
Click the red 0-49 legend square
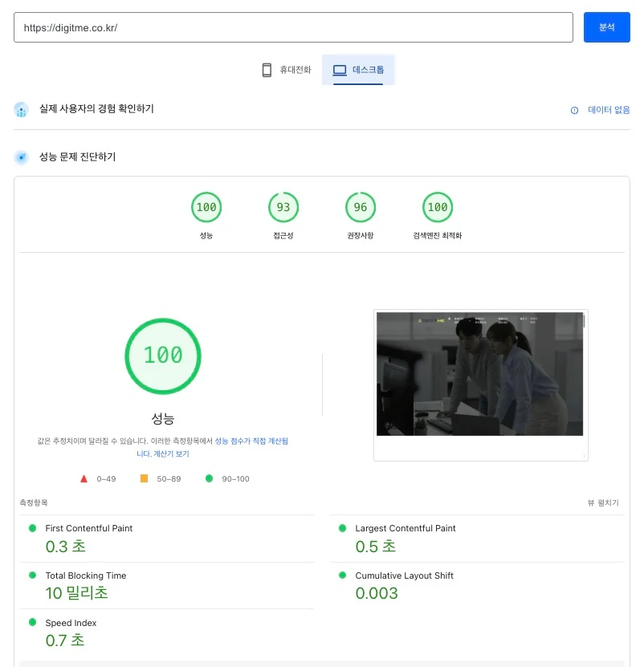84,477
